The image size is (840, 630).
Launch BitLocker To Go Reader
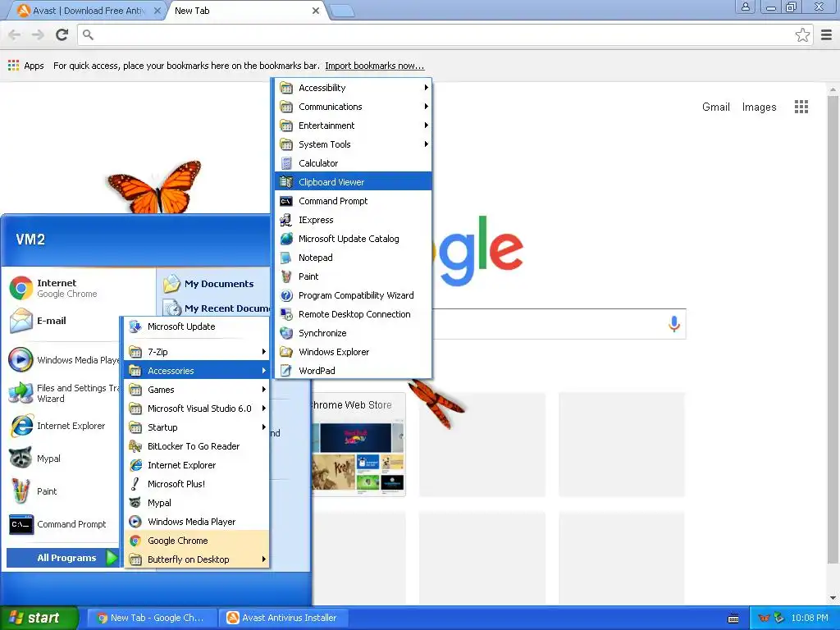pyautogui.click(x=197, y=446)
